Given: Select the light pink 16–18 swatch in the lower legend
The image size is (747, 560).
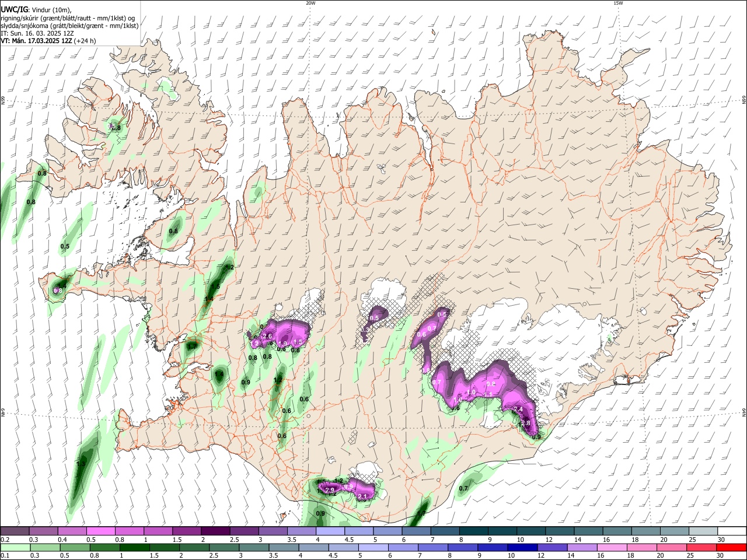Looking at the screenshot, I should pos(612,548).
